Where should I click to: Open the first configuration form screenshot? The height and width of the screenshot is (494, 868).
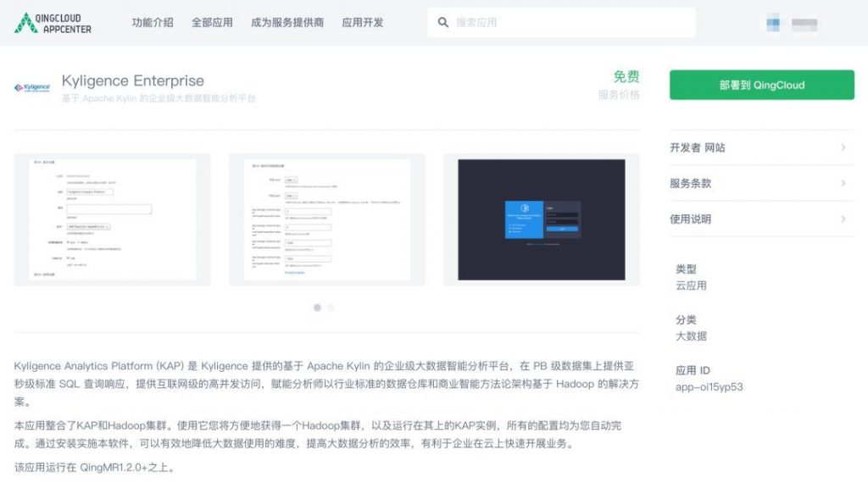coord(113,219)
